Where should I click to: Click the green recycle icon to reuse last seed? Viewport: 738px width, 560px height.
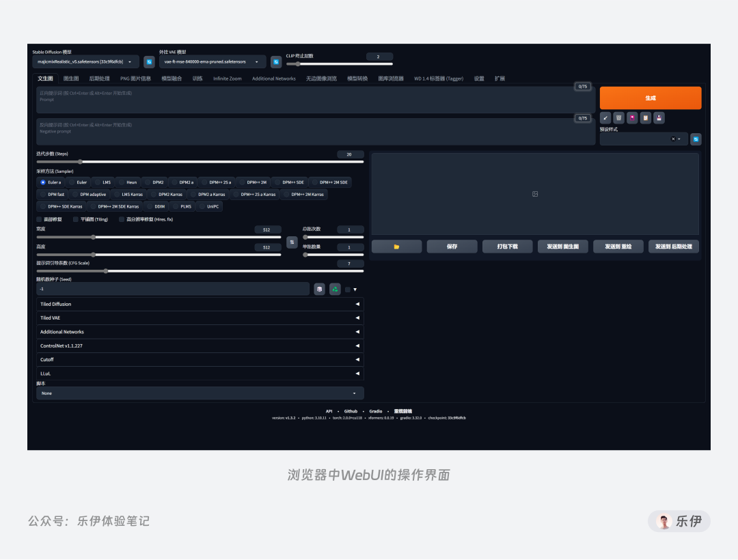pos(335,289)
